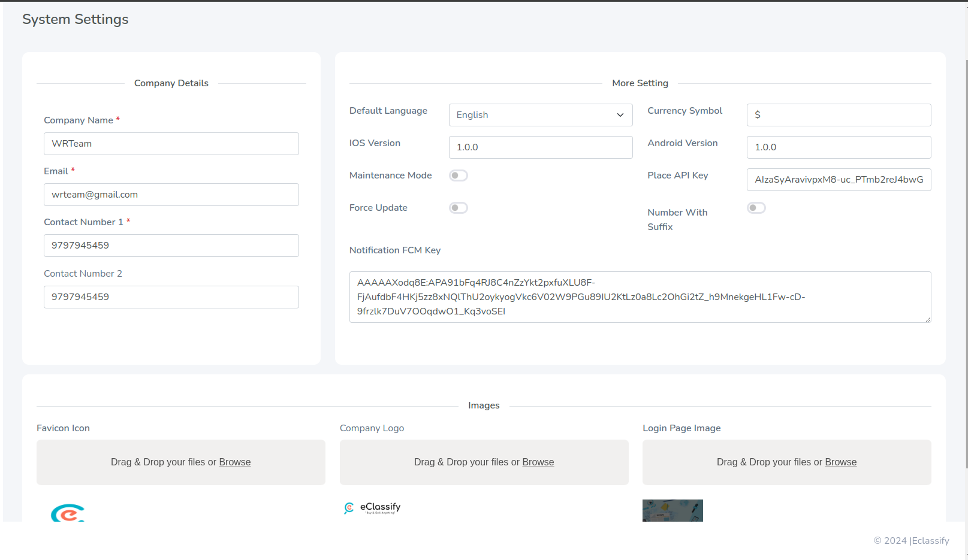Focus the Contact Number 2 field
Image resolution: width=968 pixels, height=560 pixels.
pos(171,297)
